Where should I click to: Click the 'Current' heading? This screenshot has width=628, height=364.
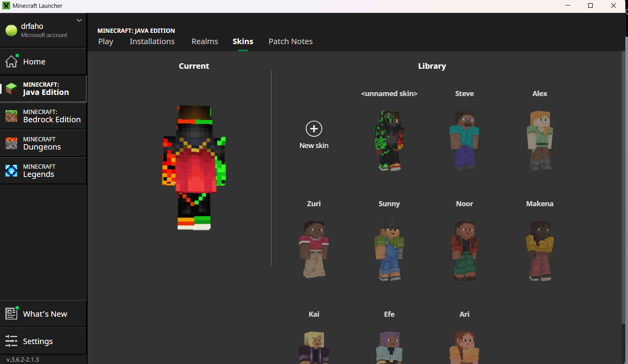tap(194, 66)
